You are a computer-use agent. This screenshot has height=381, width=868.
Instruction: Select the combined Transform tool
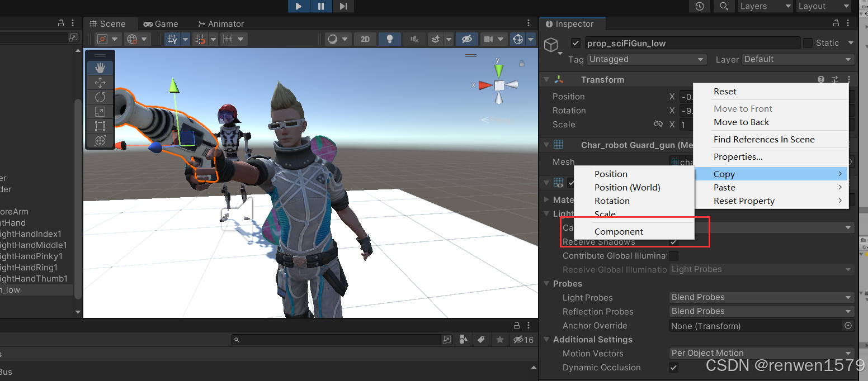click(x=100, y=141)
